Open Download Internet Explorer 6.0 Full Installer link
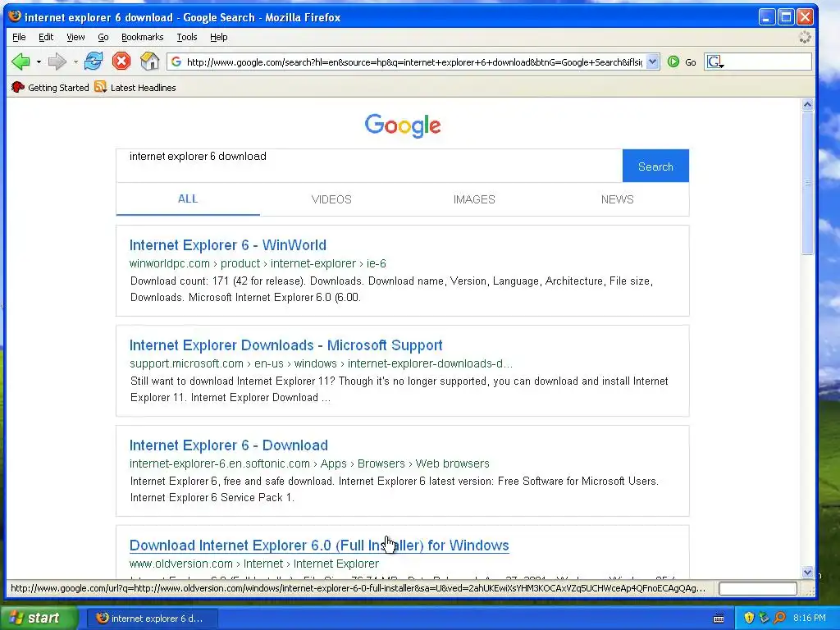The image size is (840, 630). (319, 546)
